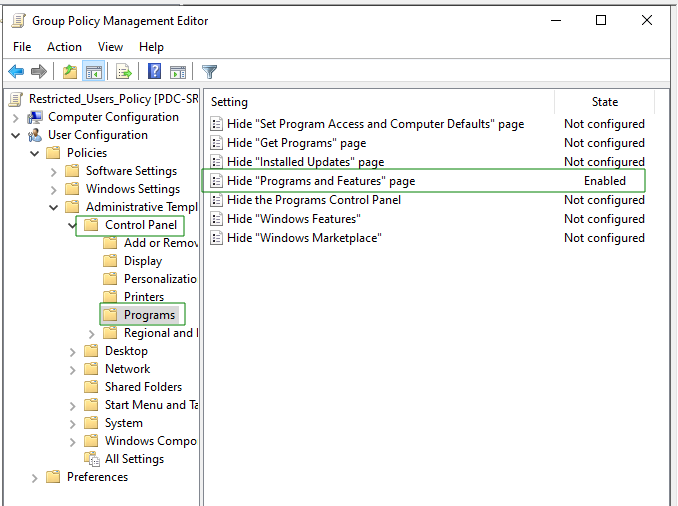Image resolution: width=678 pixels, height=506 pixels.
Task: Maximize the Group Policy Management Editor window
Action: click(x=601, y=20)
